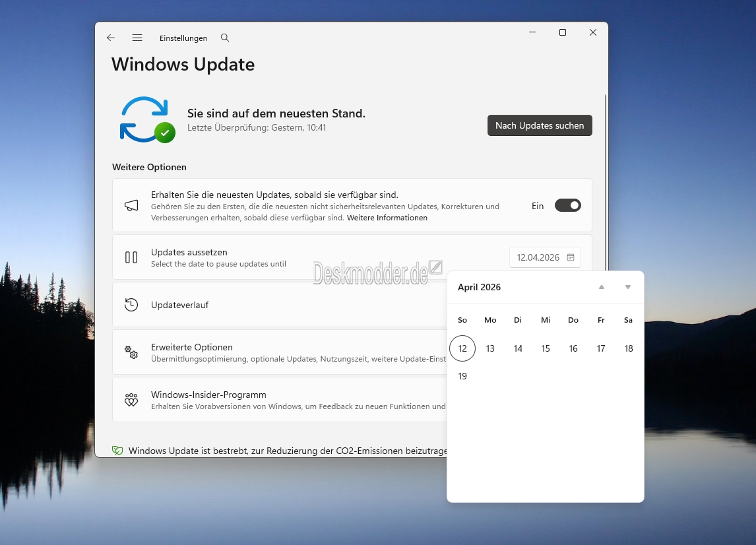The image size is (756, 545).
Task: Click the Windows Update sync status icon
Action: click(146, 119)
